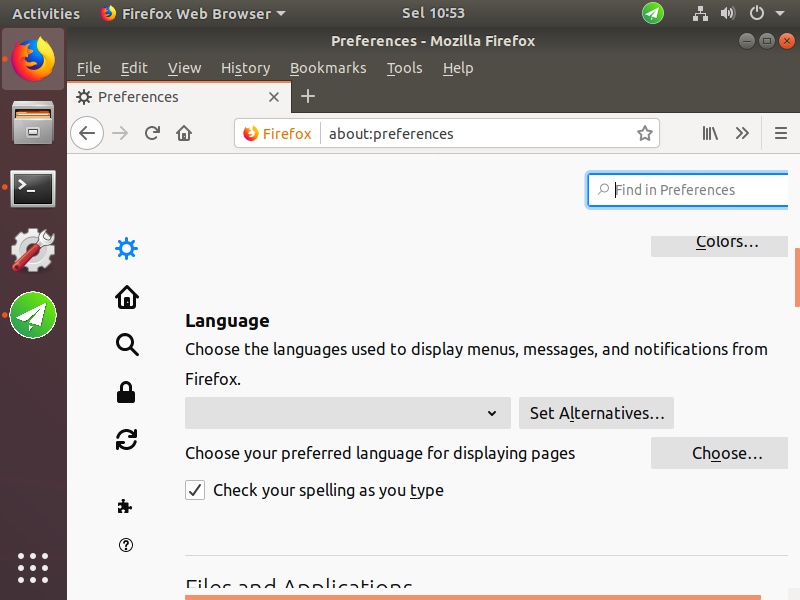Image resolution: width=800 pixels, height=600 pixels.
Task: Click Choose preferred page language button
Action: point(719,453)
